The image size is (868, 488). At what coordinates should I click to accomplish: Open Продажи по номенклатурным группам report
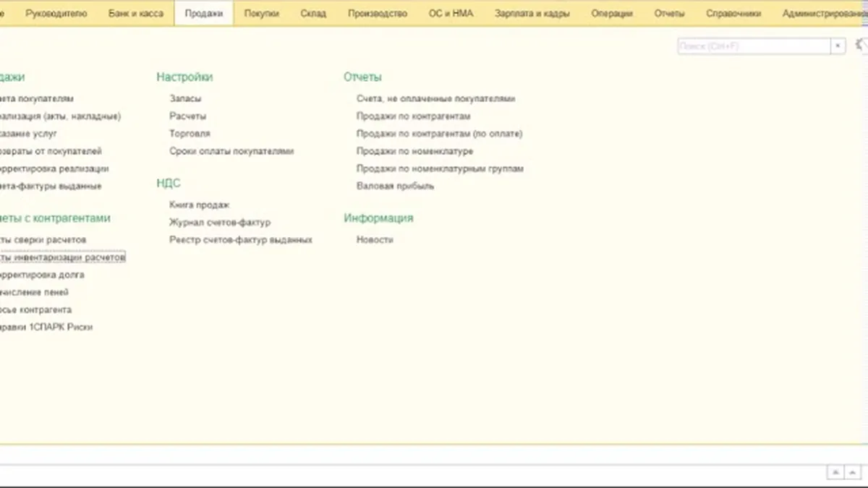click(440, 168)
